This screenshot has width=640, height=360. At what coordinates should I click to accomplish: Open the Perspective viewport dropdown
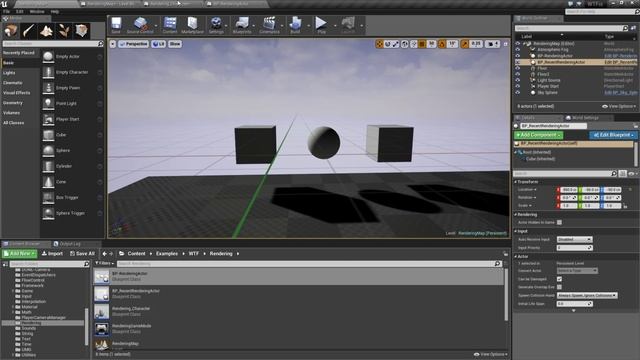(x=133, y=44)
